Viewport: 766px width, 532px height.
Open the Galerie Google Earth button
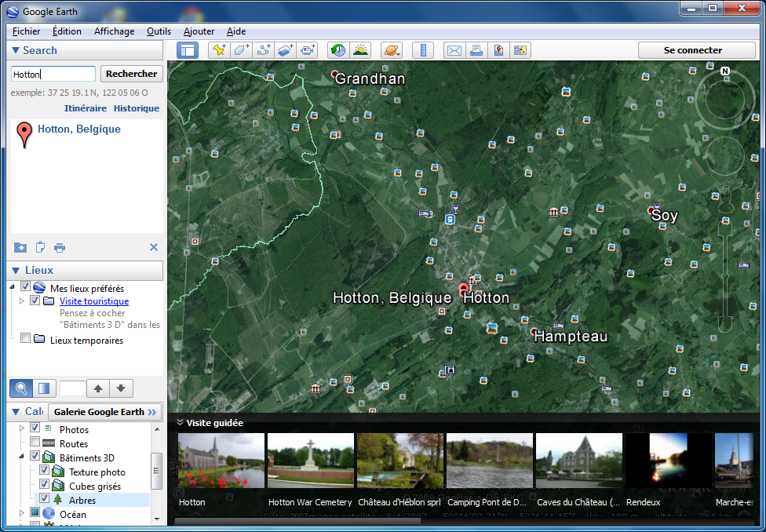tap(104, 412)
